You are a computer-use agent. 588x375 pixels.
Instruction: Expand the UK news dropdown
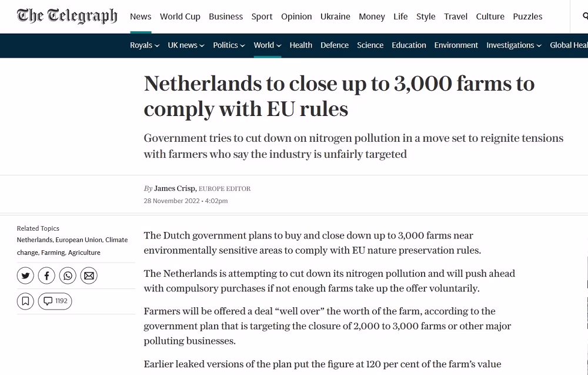click(x=186, y=45)
